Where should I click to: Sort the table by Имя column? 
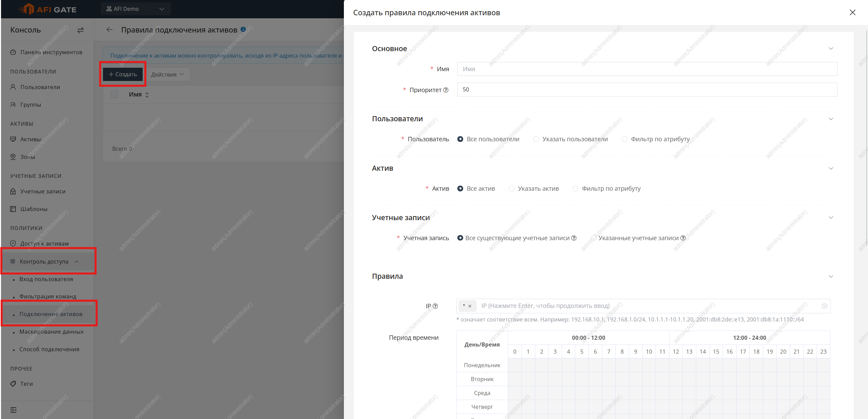click(x=147, y=95)
